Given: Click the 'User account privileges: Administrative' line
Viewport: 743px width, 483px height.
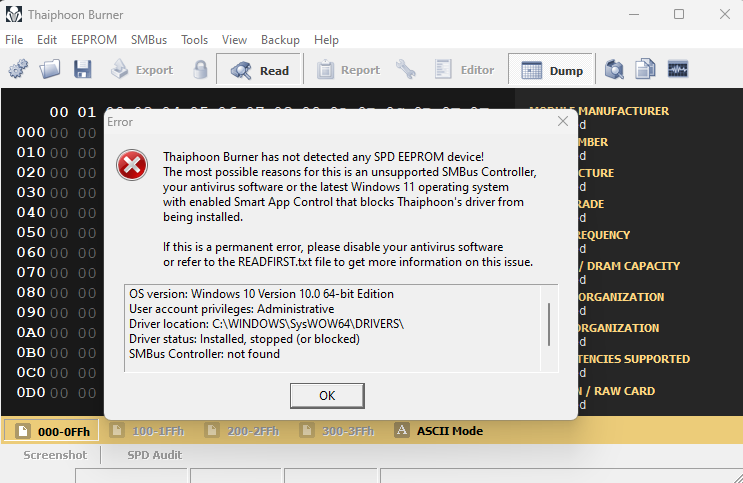Looking at the screenshot, I should point(231,309).
